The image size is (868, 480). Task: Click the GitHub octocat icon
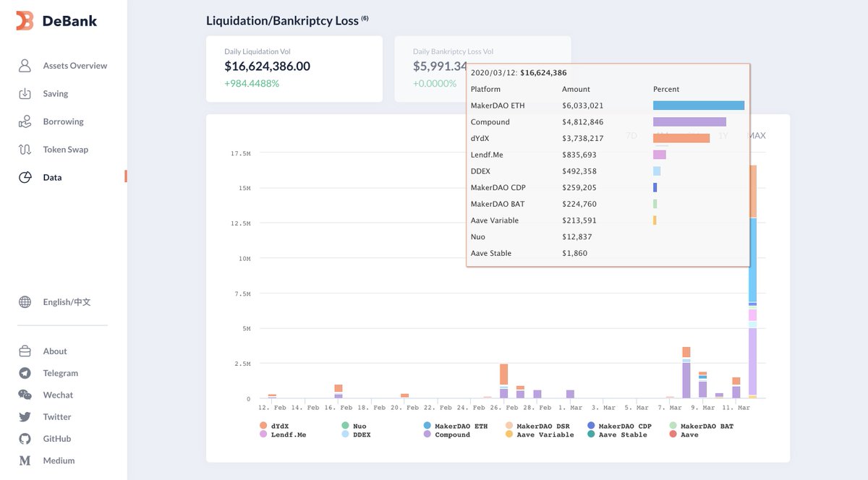click(25, 439)
